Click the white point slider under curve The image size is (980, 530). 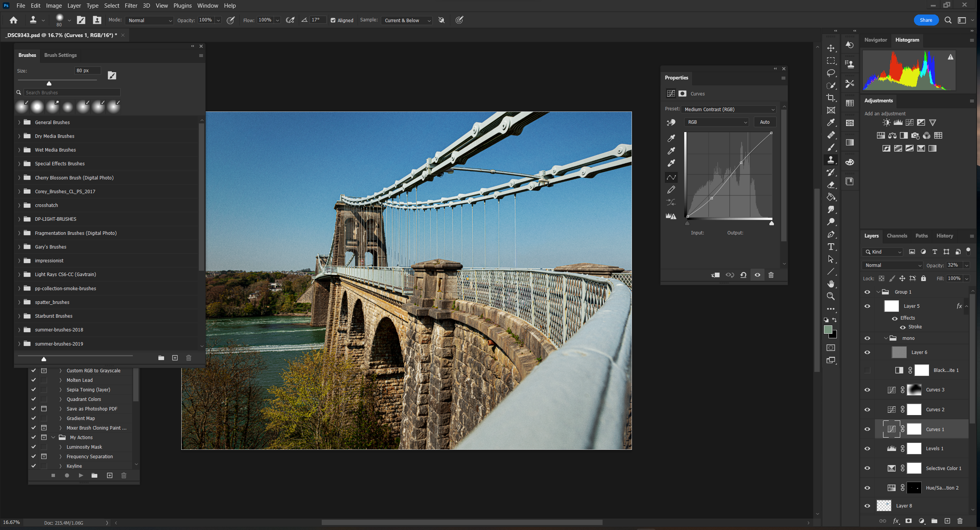tap(771, 223)
